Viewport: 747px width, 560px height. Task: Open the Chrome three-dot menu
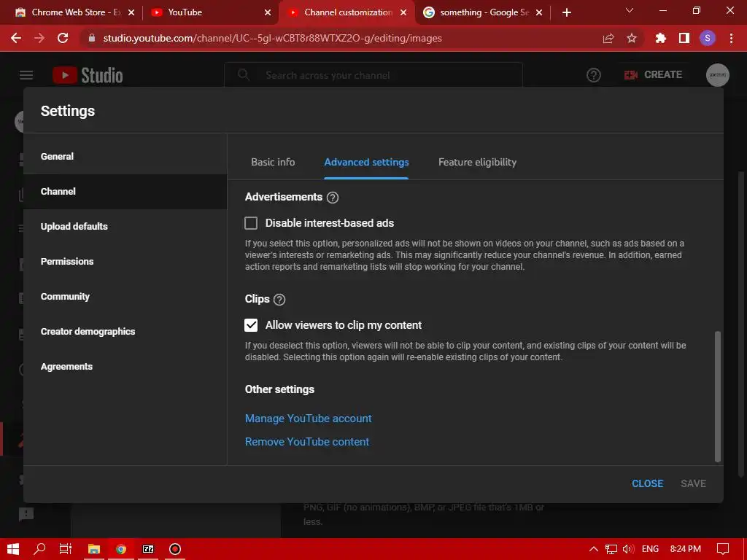[x=731, y=38]
